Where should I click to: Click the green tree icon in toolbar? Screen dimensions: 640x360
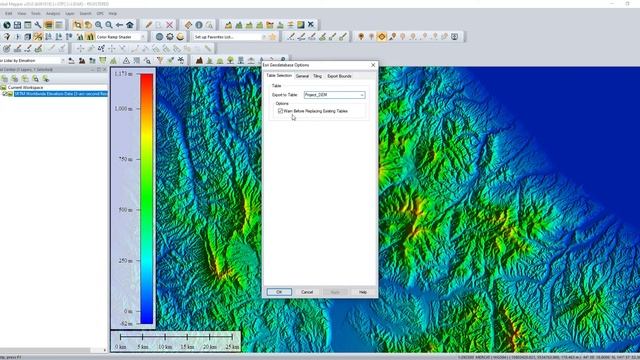click(231, 60)
